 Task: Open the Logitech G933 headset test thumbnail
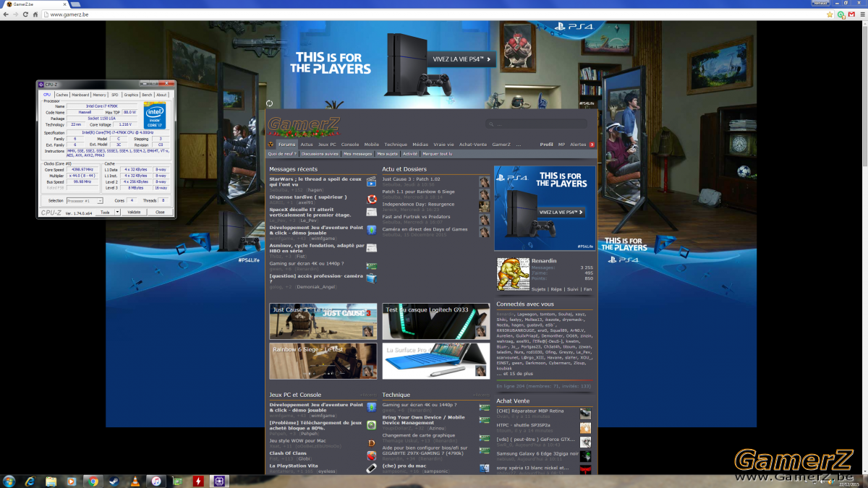coord(436,322)
